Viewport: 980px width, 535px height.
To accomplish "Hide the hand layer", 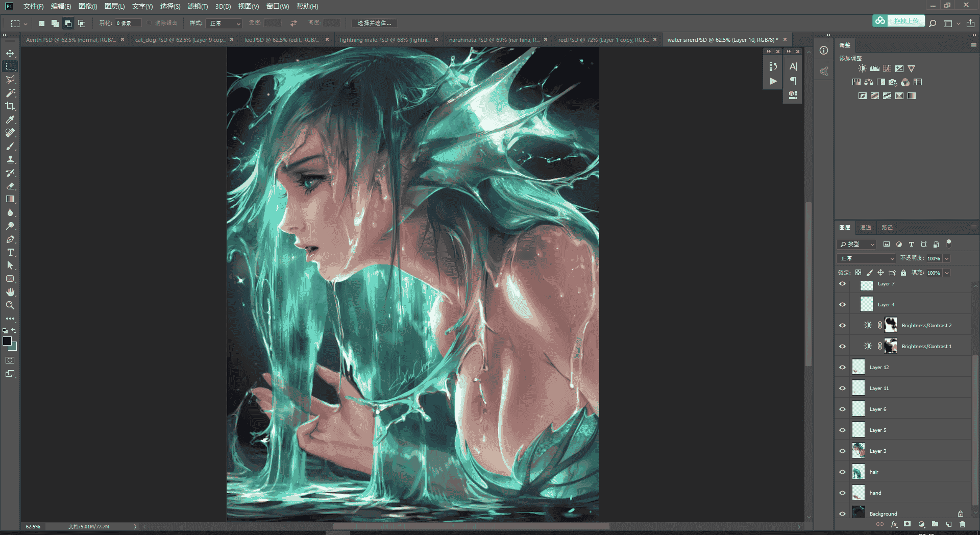I will pos(842,493).
